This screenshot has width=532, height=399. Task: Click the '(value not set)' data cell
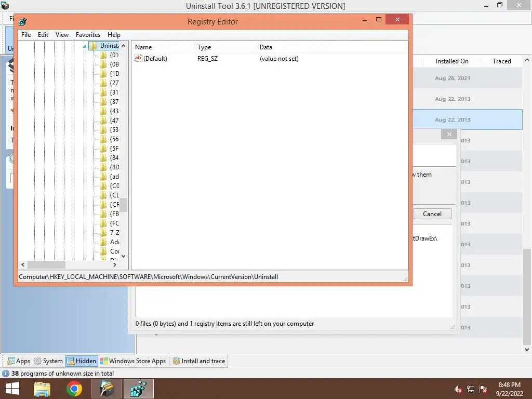point(279,59)
